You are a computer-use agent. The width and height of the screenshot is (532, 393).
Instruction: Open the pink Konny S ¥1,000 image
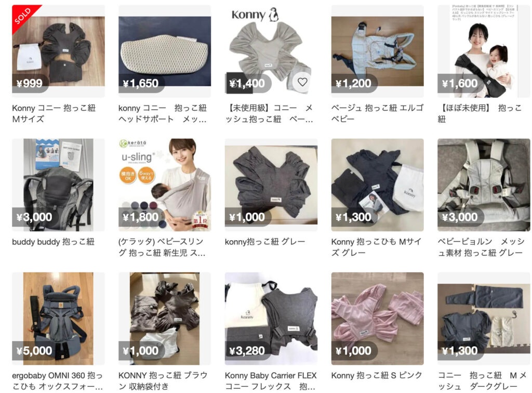[x=377, y=319]
